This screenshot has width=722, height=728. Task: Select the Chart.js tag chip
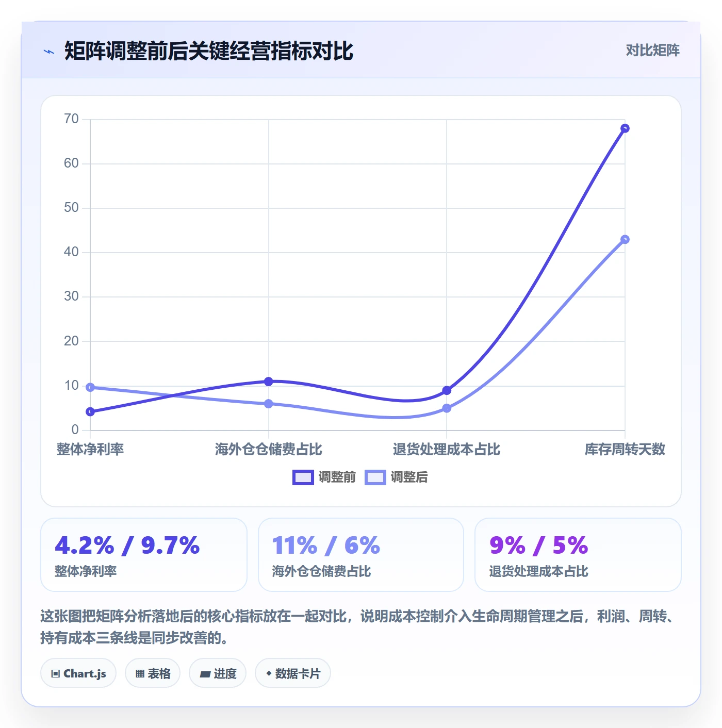point(78,673)
